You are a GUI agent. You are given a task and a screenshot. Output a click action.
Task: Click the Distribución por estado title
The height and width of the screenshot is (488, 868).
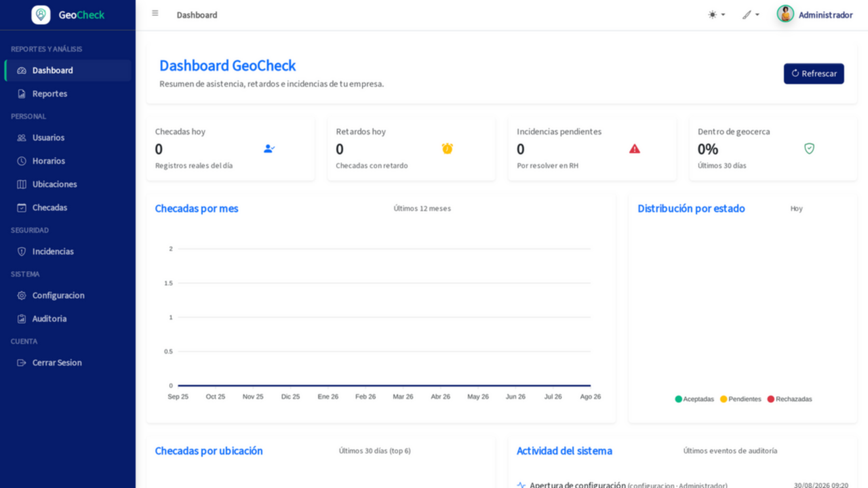click(x=691, y=209)
